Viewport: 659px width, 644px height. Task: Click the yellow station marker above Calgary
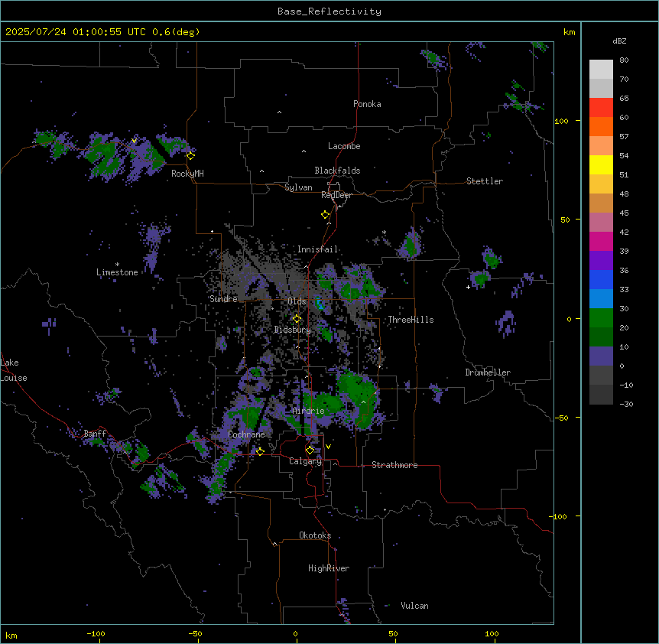coord(310,450)
